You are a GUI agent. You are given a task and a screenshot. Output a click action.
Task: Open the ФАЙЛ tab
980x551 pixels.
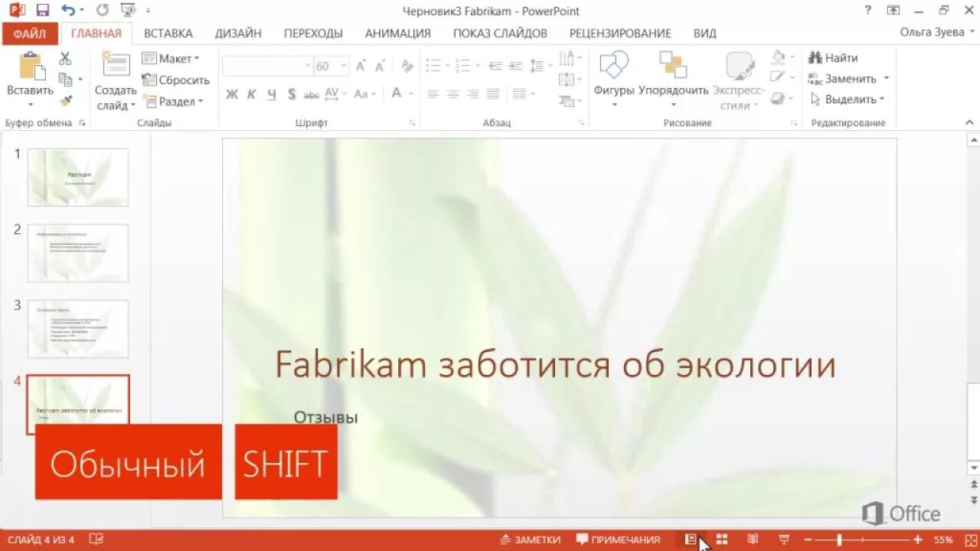click(29, 34)
